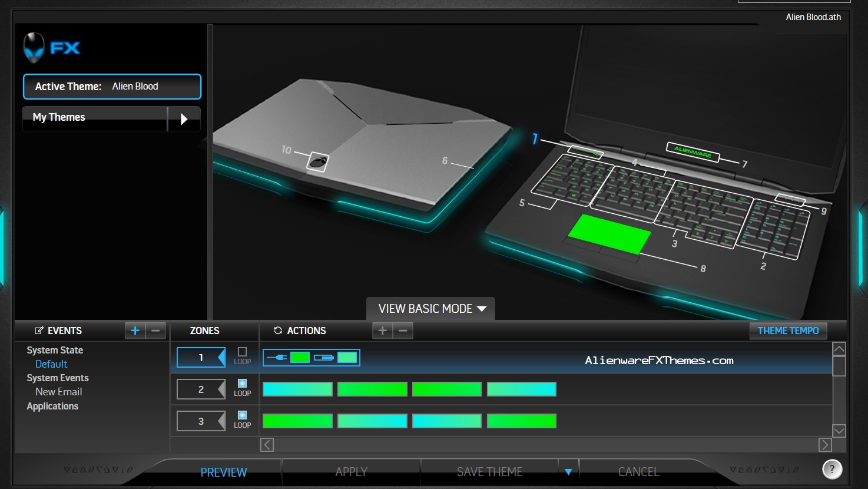Image resolution: width=868 pixels, height=489 pixels.
Task: Toggle the LOOP checkbox for zone 2
Action: pos(242,384)
